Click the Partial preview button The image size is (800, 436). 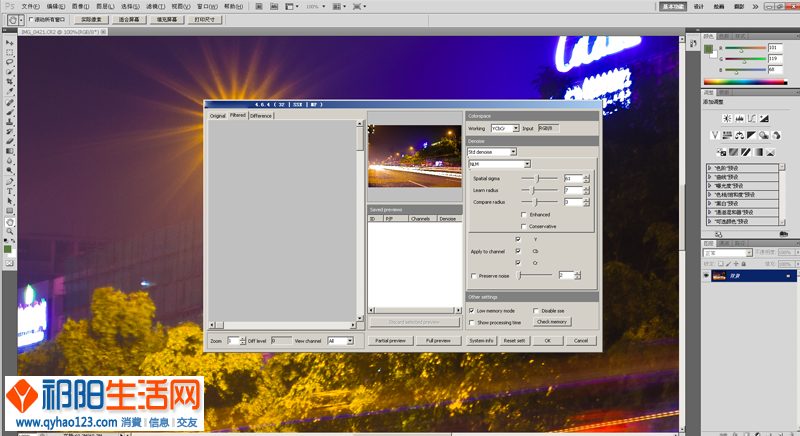[390, 341]
